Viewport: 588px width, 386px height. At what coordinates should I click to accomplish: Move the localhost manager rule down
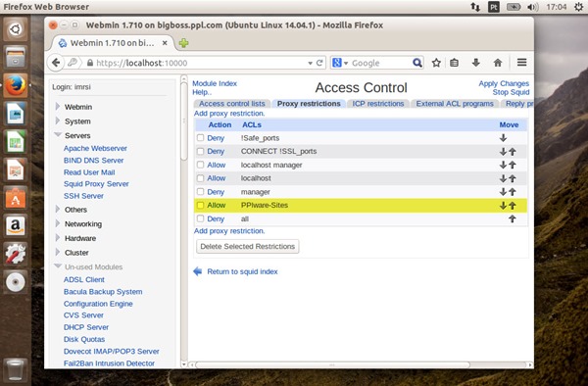click(x=503, y=165)
